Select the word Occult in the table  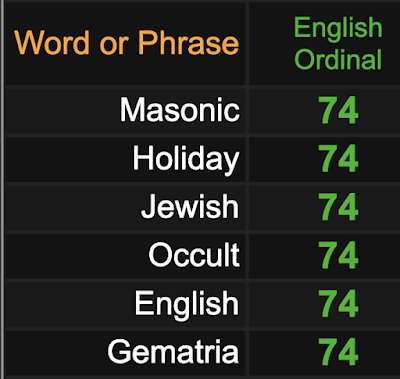click(x=194, y=255)
